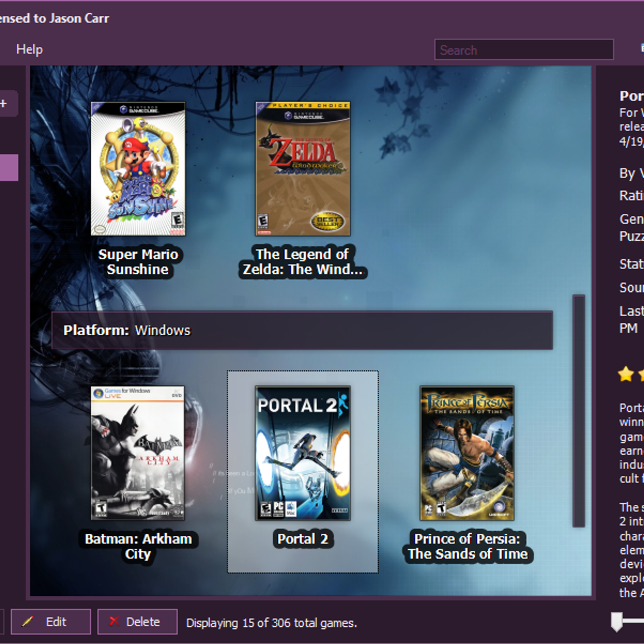This screenshot has width=644, height=644.
Task: Select the Batman: Arkham City cover
Action: click(x=138, y=453)
